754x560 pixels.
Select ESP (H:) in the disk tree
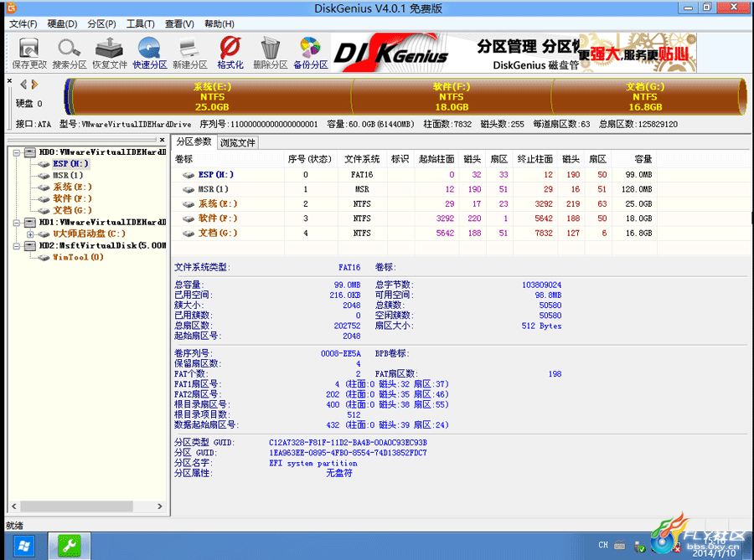point(70,164)
